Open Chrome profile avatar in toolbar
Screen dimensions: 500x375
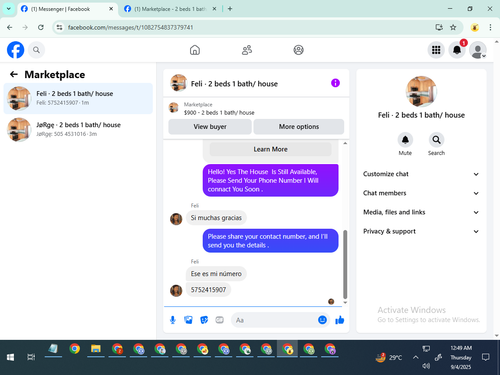point(475,27)
